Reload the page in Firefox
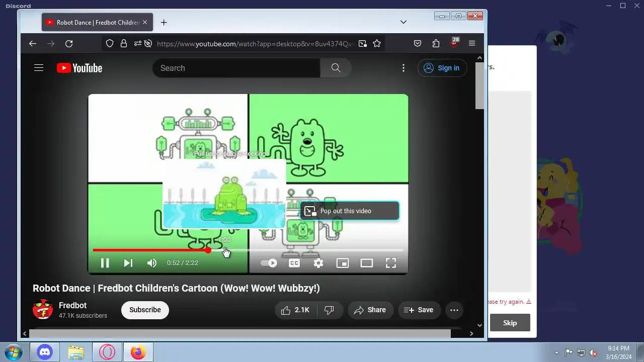The image size is (644, 362). point(69,44)
